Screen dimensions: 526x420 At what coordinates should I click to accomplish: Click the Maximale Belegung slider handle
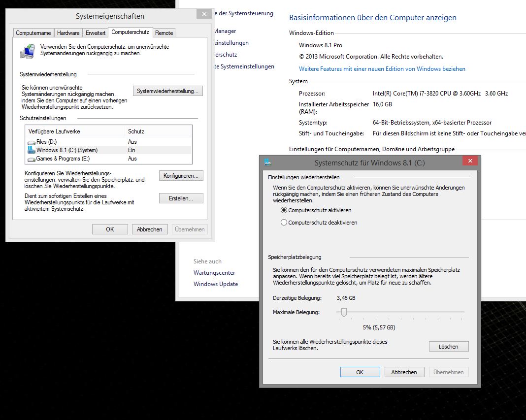coord(344,312)
